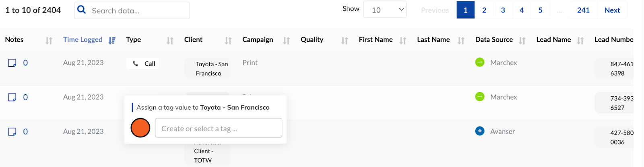Click into the Search data field

coord(137,11)
